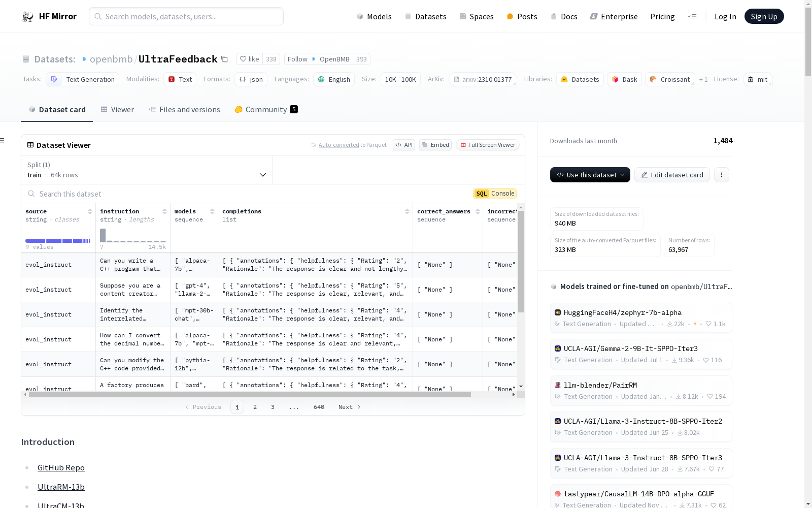812x508 pixels.
Task: Click the Croissant library tag
Action: click(670, 79)
